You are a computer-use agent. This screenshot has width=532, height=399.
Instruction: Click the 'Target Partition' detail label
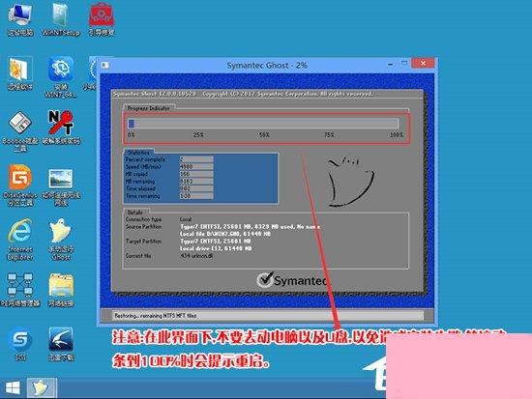pyautogui.click(x=143, y=241)
